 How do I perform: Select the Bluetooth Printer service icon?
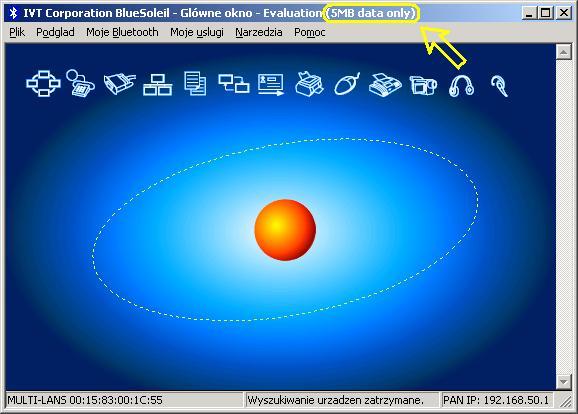click(309, 84)
